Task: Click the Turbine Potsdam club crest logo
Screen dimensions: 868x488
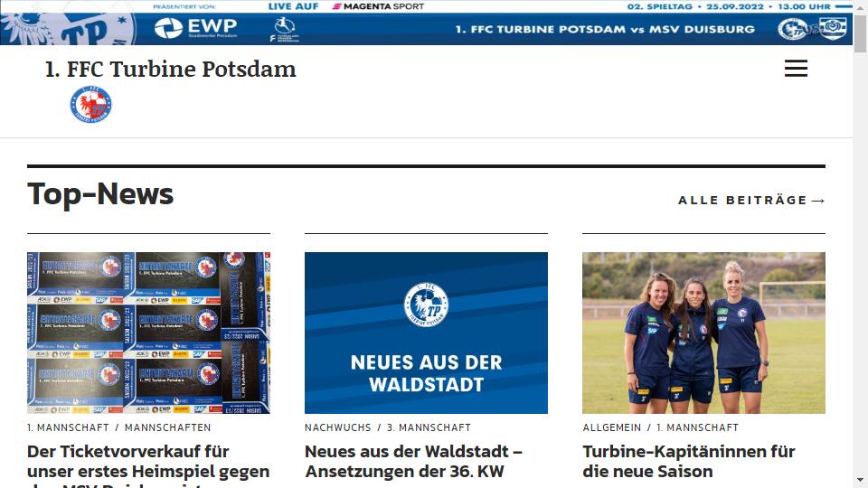Action: [90, 104]
